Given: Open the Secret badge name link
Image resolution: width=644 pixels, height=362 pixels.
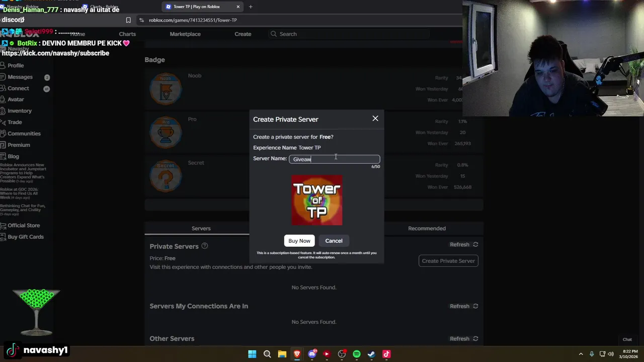Looking at the screenshot, I should click(196, 163).
